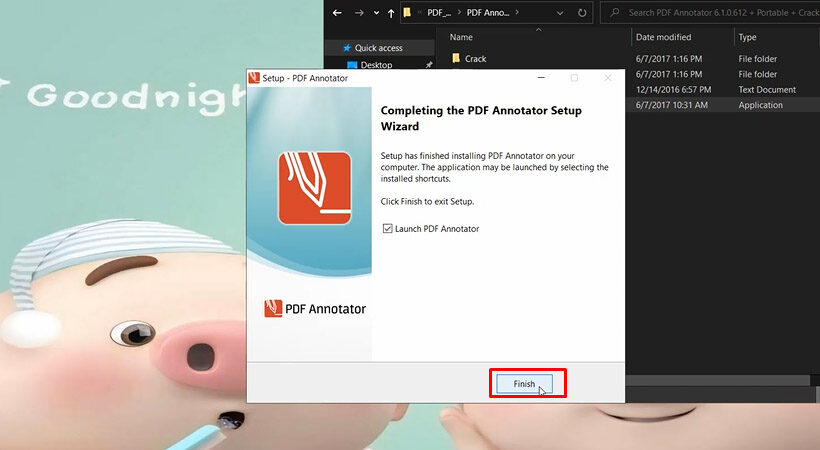Focus the Search PDF Annotator search box

click(x=710, y=13)
